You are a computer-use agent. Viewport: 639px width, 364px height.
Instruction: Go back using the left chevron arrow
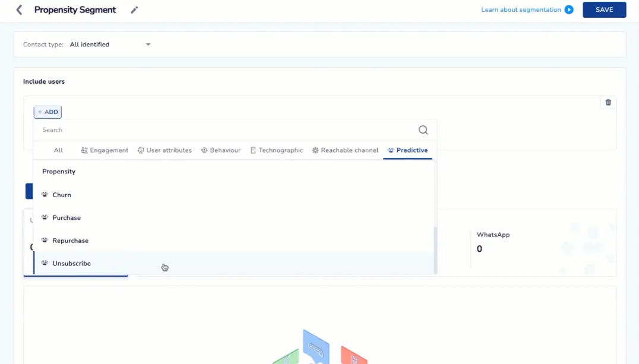click(19, 10)
